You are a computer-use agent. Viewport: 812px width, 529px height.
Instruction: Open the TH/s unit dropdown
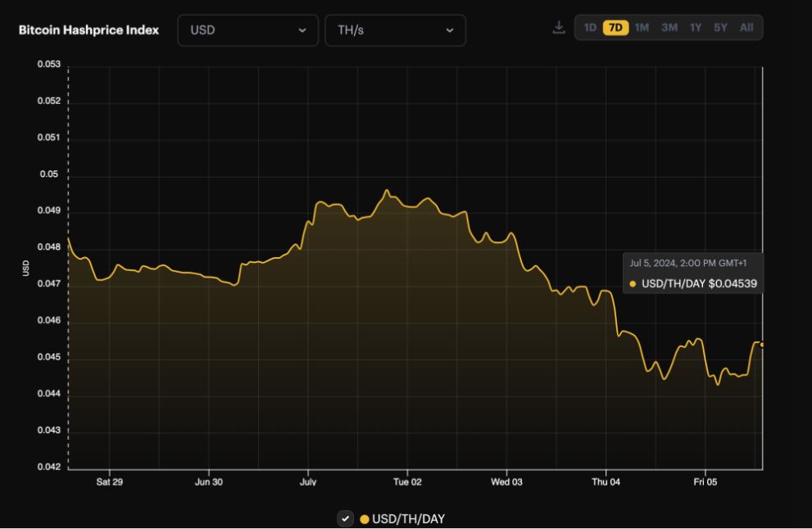point(395,30)
